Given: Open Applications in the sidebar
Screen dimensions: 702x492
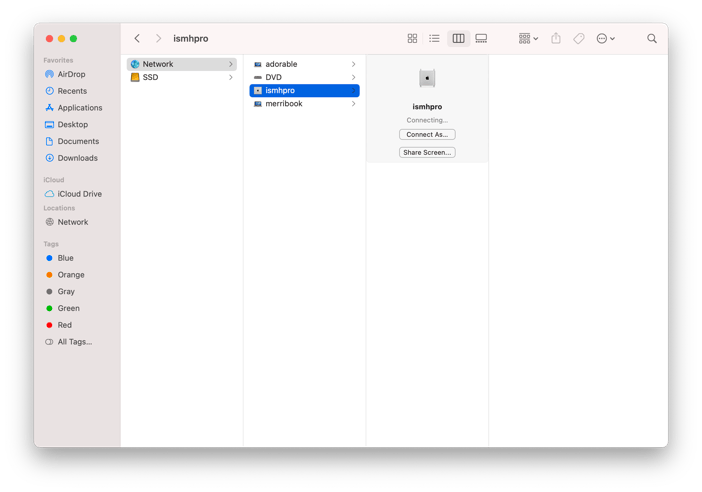Looking at the screenshot, I should coord(73,108).
